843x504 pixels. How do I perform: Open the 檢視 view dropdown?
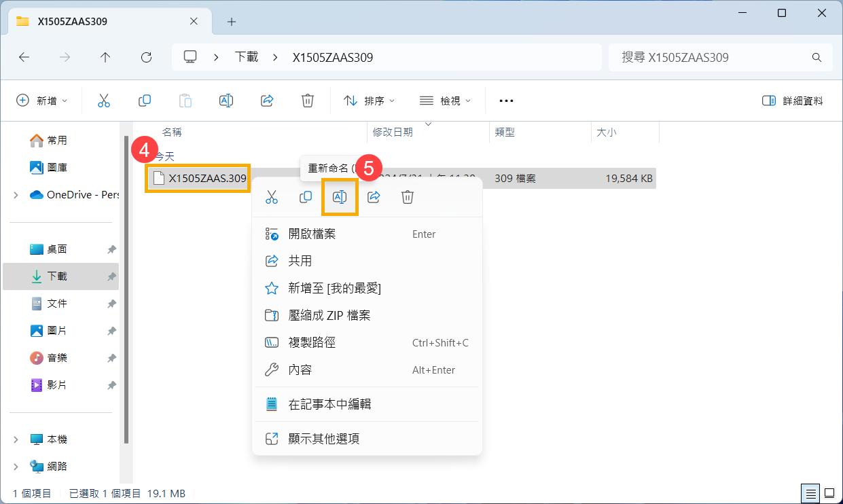click(446, 101)
